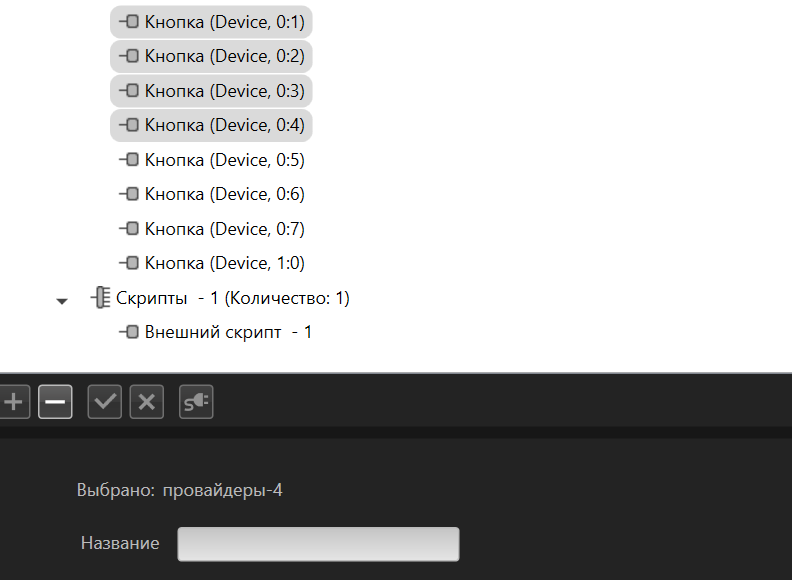Viewport: 792px width, 580px height.
Task: Click the Скрипты group device icon
Action: tap(100, 298)
